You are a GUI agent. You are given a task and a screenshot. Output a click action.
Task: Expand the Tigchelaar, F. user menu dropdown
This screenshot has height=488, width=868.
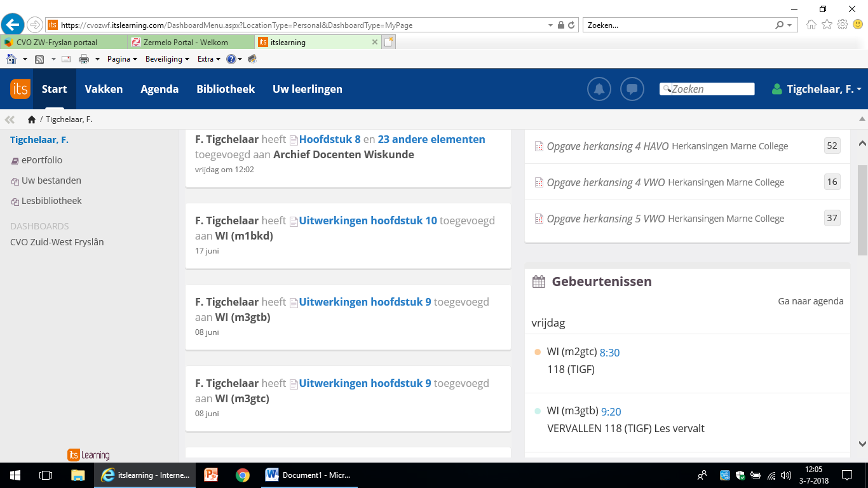818,89
